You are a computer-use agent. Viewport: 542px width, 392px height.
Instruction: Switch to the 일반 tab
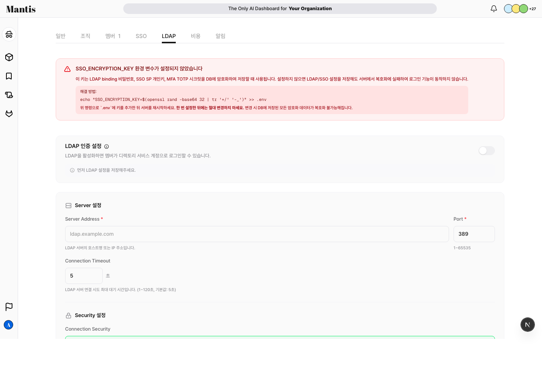point(61,36)
